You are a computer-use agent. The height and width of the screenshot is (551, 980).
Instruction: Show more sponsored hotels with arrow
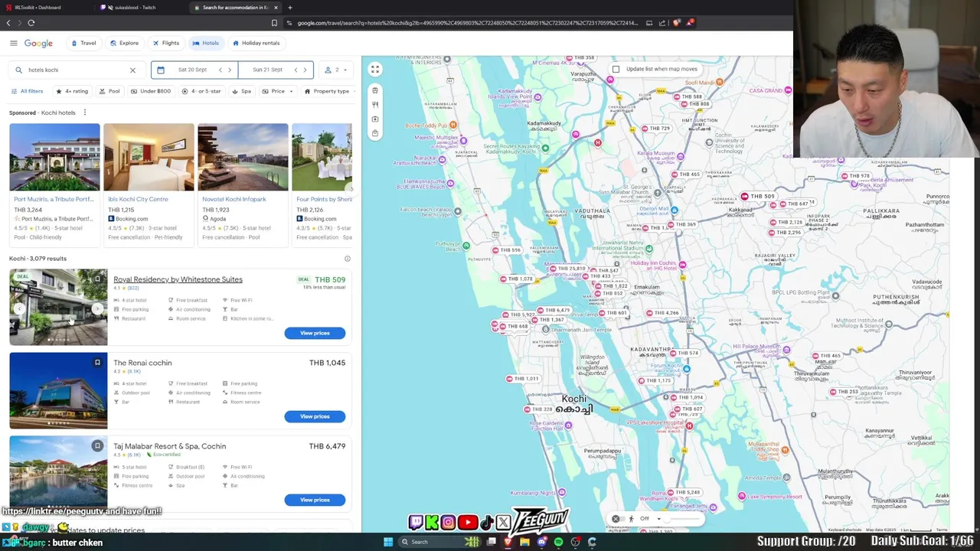[350, 187]
